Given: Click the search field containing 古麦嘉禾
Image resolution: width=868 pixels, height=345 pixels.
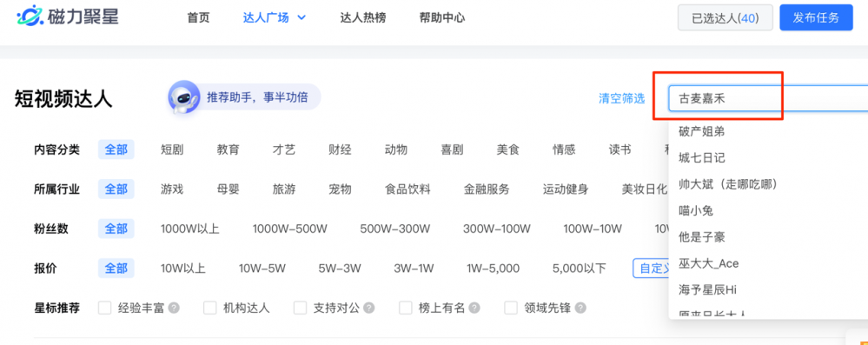Looking at the screenshot, I should (768, 98).
